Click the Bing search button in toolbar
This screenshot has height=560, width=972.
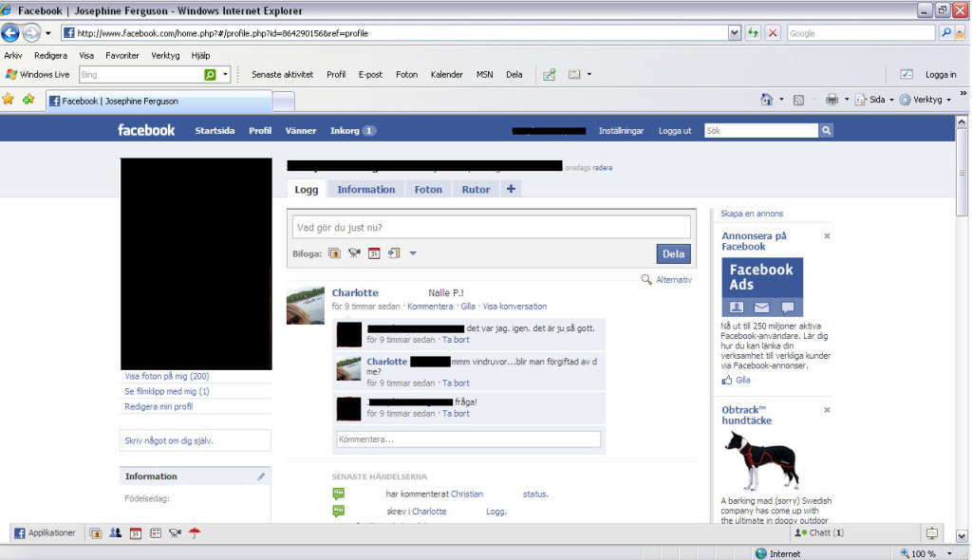(x=210, y=74)
